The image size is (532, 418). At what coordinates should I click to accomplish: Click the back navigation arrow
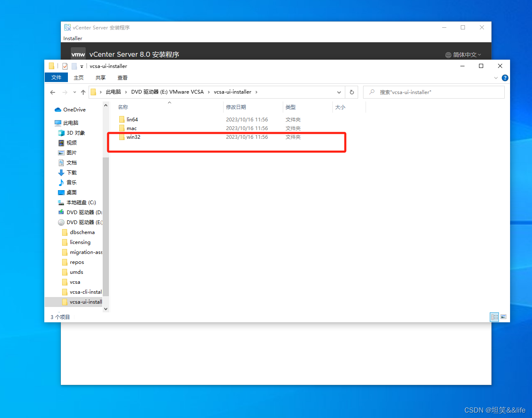53,92
